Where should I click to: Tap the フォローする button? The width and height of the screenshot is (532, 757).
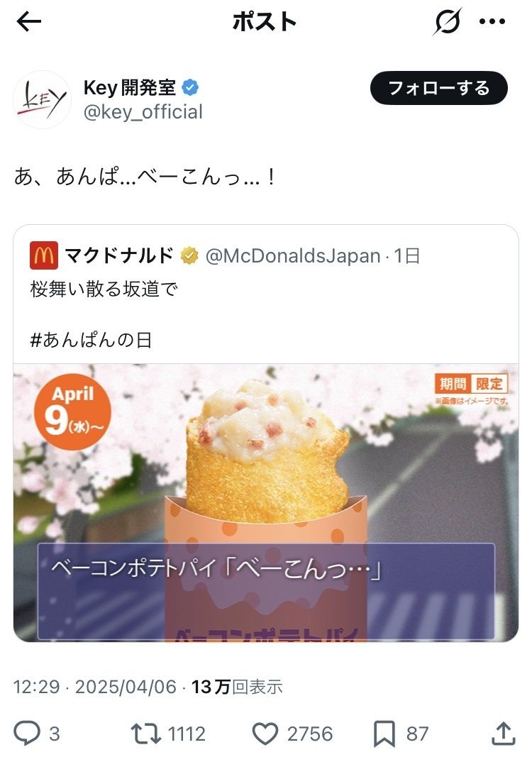tap(439, 88)
